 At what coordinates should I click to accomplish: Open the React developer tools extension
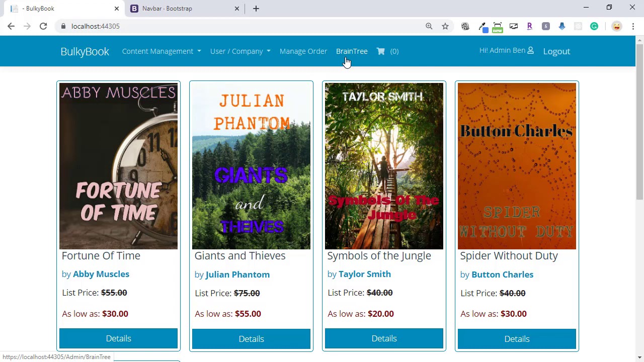pyautogui.click(x=578, y=26)
